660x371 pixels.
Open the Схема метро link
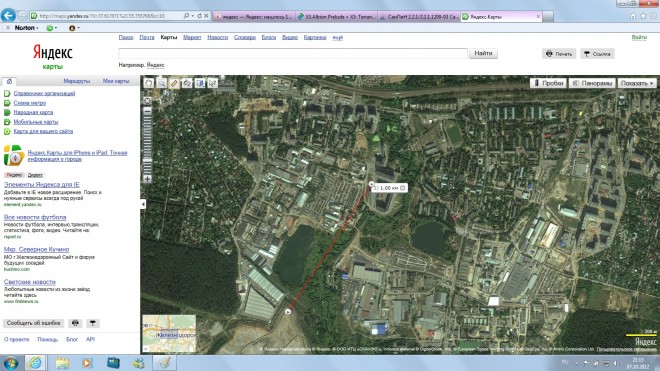pyautogui.click(x=30, y=103)
